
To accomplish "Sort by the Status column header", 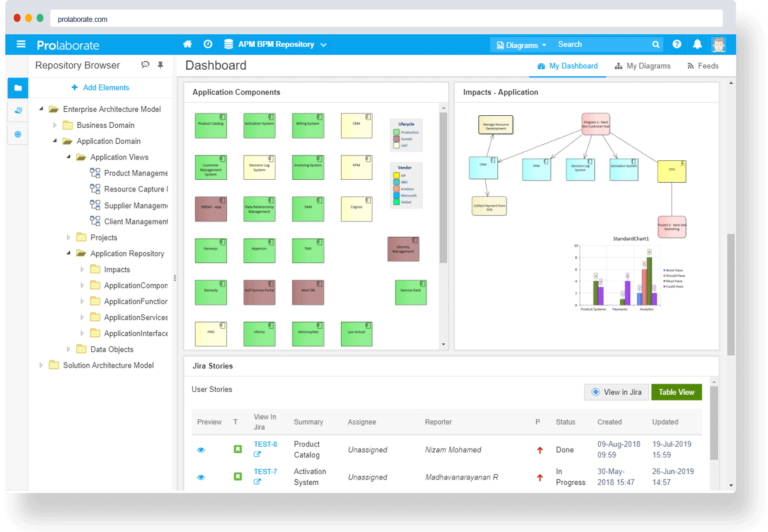I will (x=565, y=422).
